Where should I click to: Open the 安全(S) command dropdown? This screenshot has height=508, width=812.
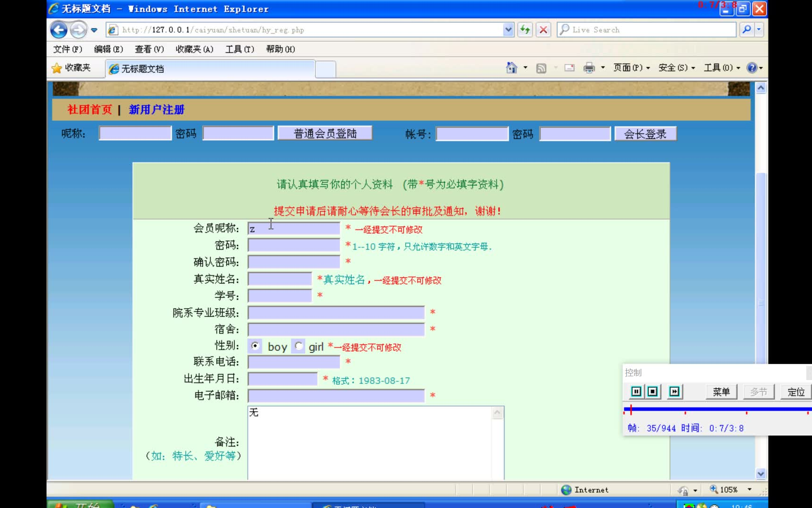677,68
